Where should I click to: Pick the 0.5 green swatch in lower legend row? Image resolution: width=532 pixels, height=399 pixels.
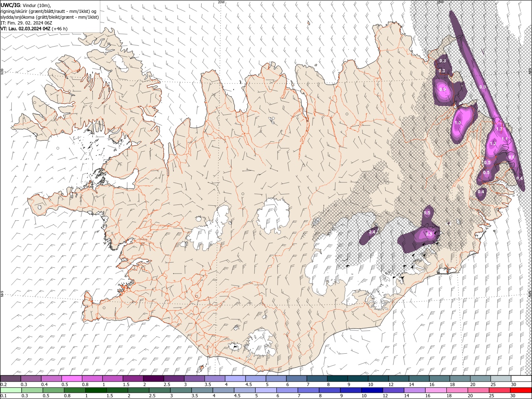pyautogui.click(x=53, y=390)
